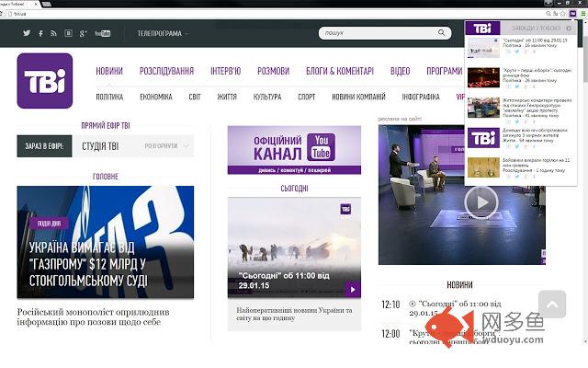Open the RSS feed icon
The image size is (588, 368).
coord(54,33)
